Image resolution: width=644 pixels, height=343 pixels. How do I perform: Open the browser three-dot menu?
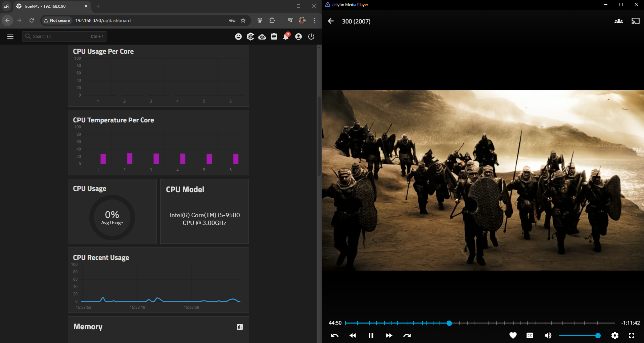314,20
